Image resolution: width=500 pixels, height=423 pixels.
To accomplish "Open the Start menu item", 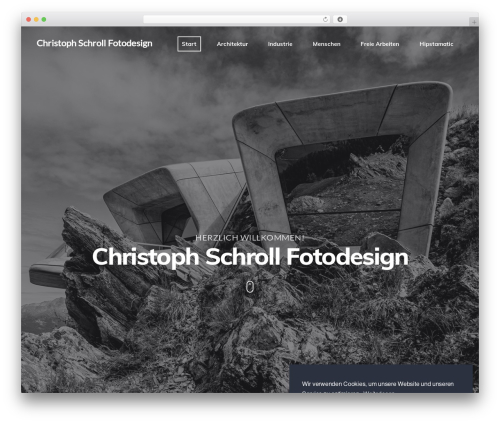I will (189, 44).
